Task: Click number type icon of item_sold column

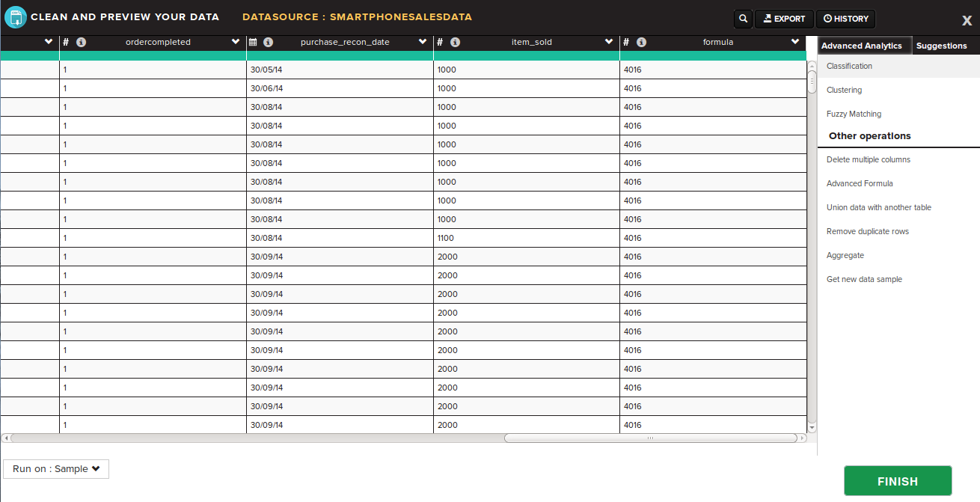Action: coord(440,42)
